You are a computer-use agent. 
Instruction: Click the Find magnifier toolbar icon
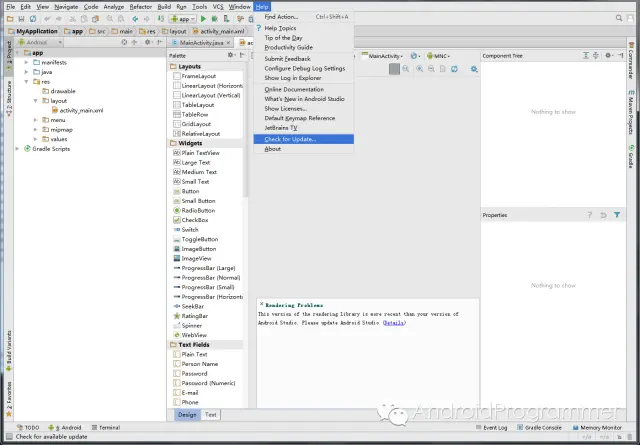pyautogui.click(x=110, y=19)
